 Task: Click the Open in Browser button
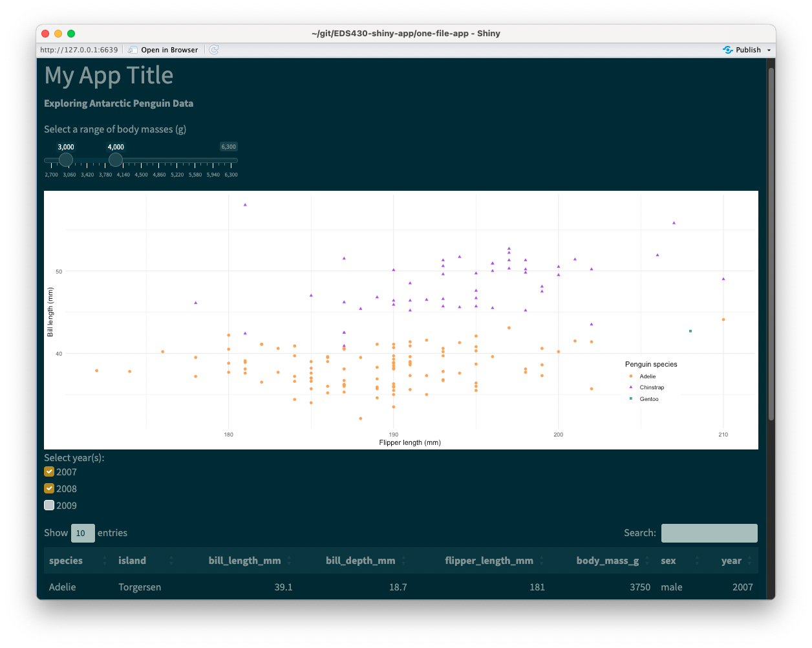[x=168, y=50]
